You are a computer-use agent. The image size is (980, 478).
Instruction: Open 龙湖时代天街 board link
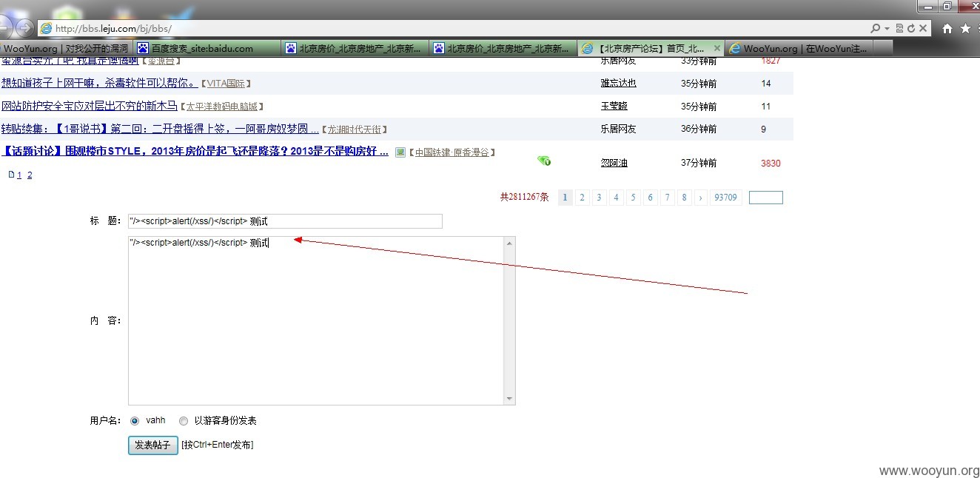355,129
